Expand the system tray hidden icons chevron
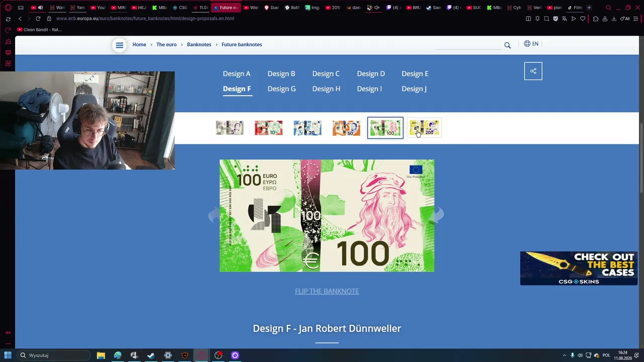This screenshot has height=362, width=644. point(564,355)
